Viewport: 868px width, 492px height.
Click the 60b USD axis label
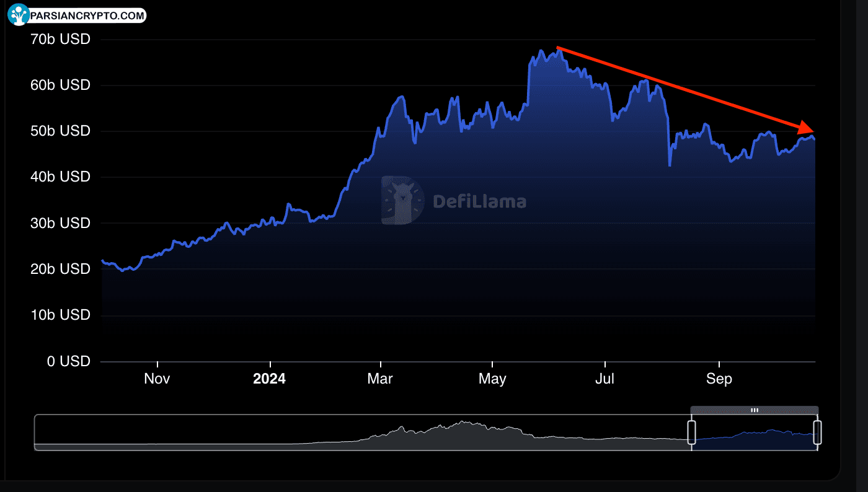60,85
